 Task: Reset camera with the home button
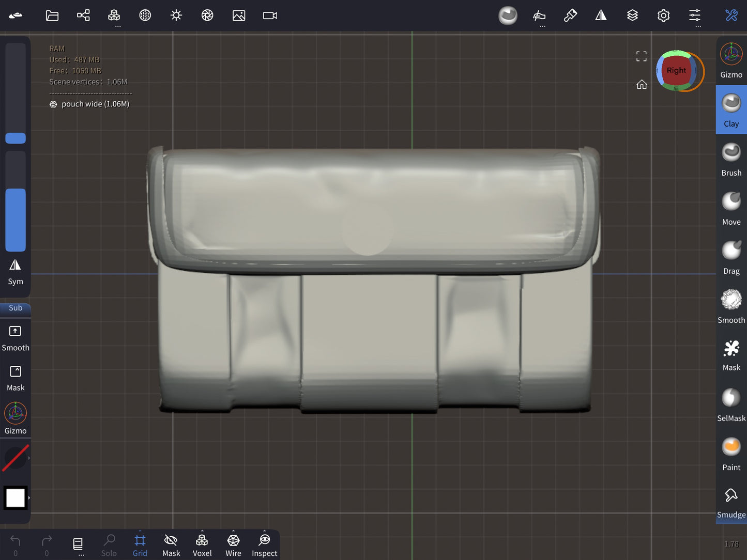click(x=642, y=84)
